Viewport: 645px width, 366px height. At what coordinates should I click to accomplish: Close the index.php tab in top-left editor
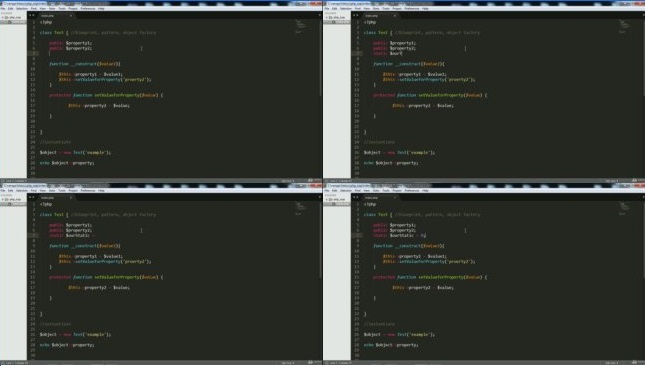click(71, 16)
